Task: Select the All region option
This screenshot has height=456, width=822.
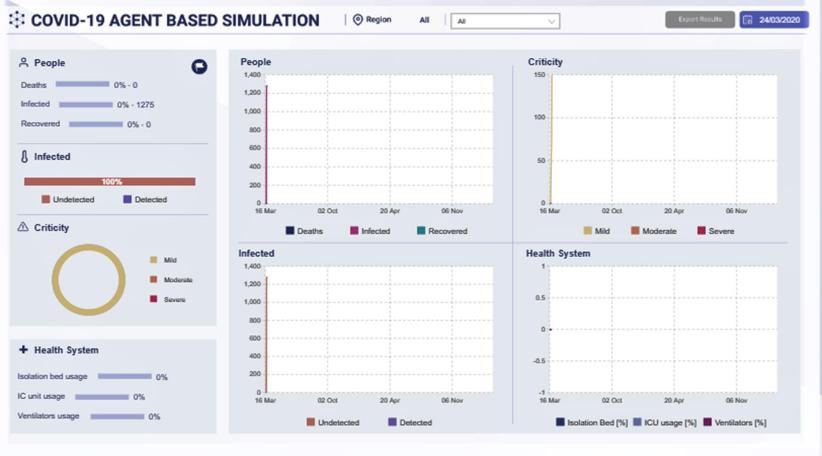Action: 424,20
